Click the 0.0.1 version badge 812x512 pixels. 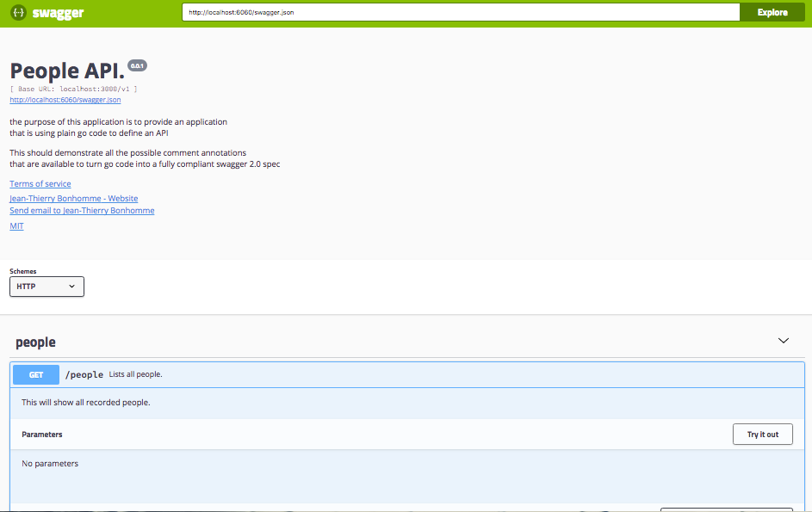[x=137, y=65]
